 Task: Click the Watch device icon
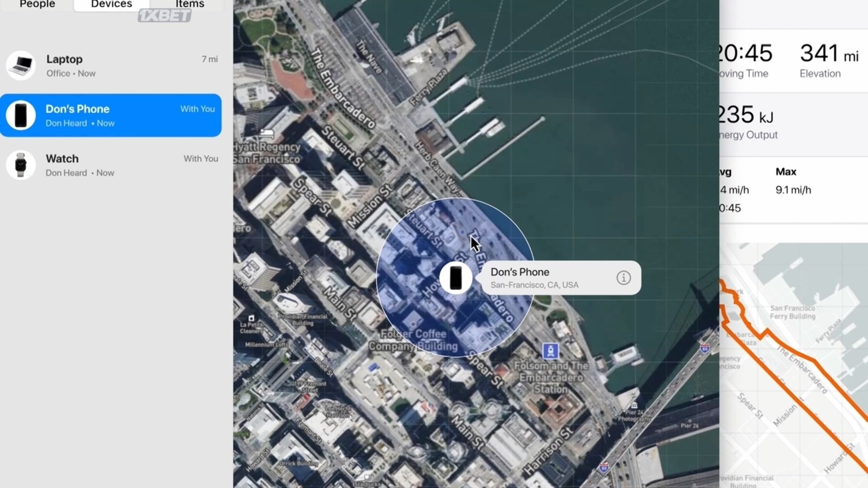(x=21, y=165)
